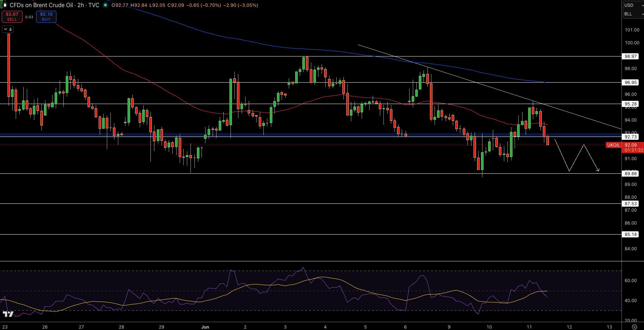
Task: Open the BLL unit dropdown
Action: [x=633, y=14]
